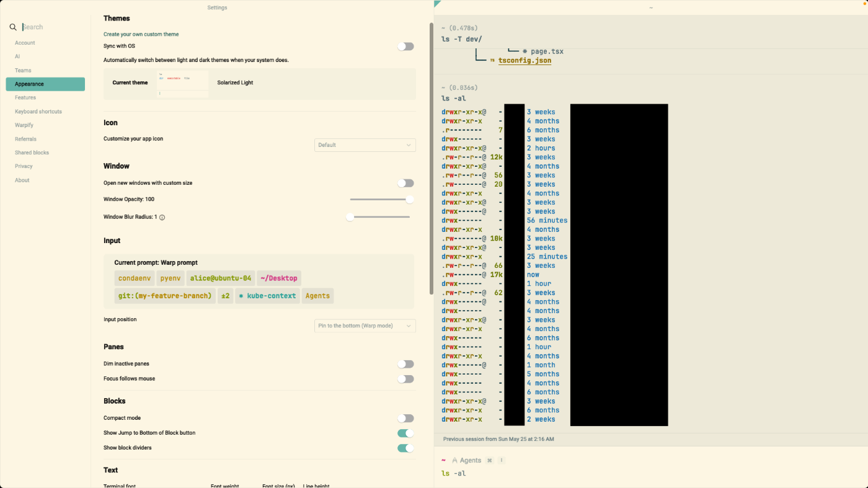Open the About section

point(22,180)
